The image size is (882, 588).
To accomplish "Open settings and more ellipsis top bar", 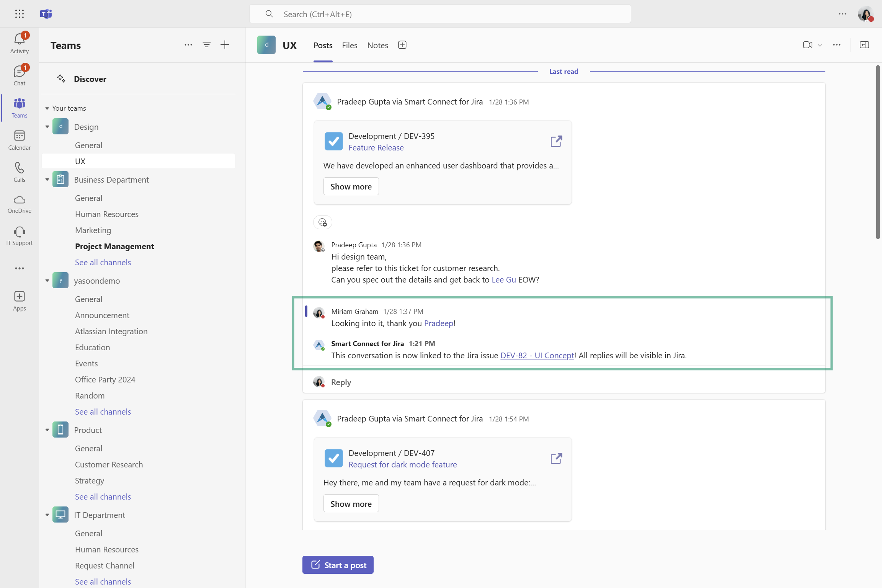I will 843,14.
